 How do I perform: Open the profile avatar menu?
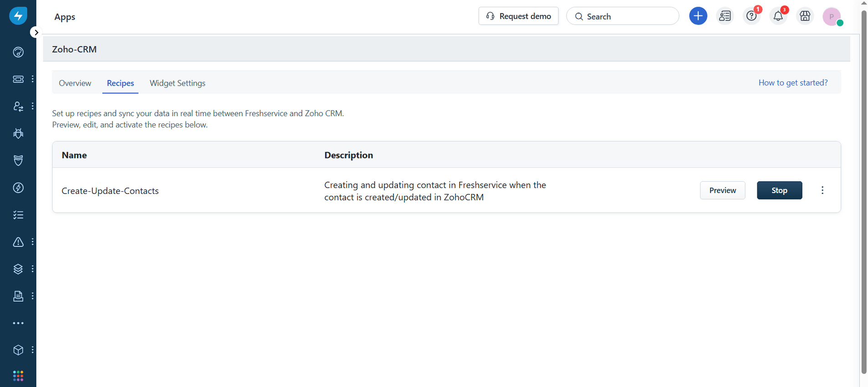coord(832,16)
